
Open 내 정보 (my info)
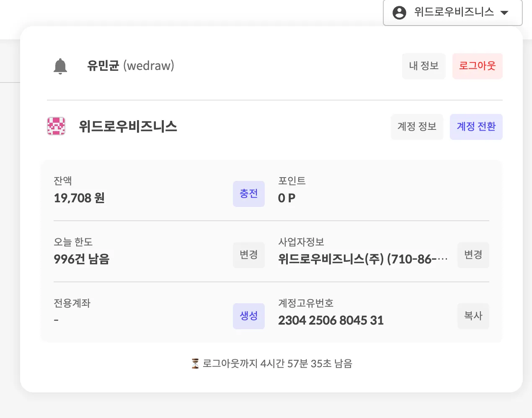pos(424,66)
